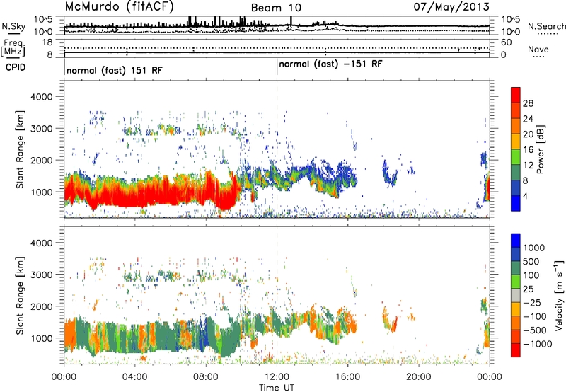Click the "04:00" time axis label
The image size is (566, 392).
pos(134,377)
